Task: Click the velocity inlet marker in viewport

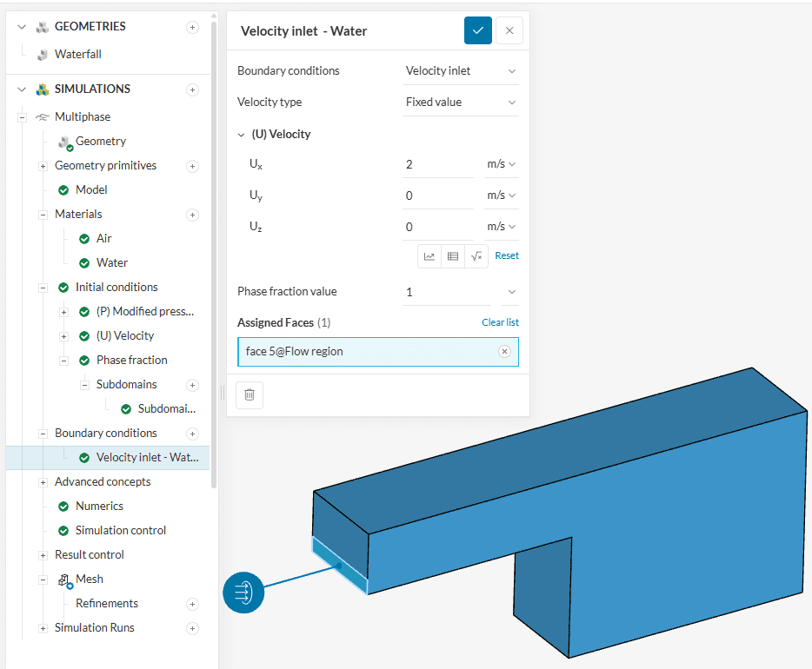Action: click(x=243, y=593)
